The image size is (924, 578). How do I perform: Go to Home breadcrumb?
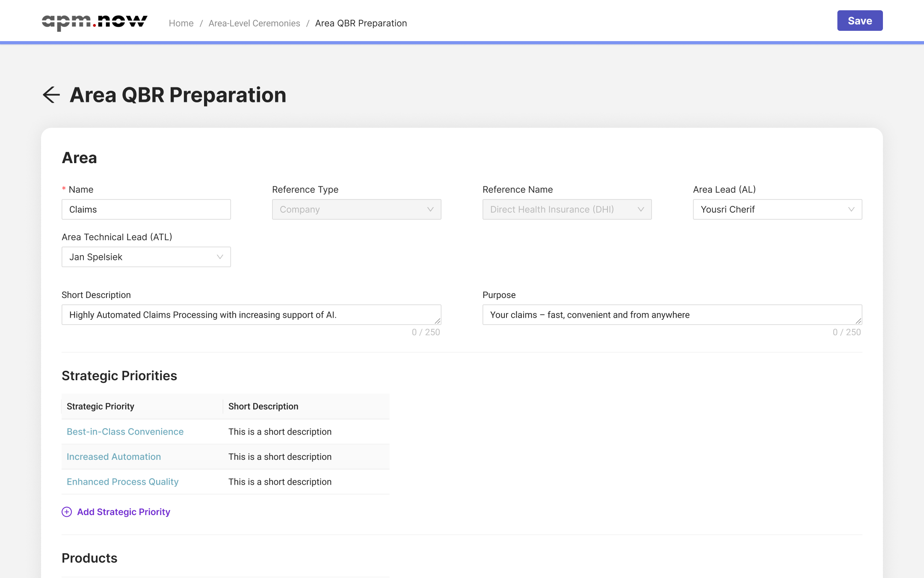[181, 23]
